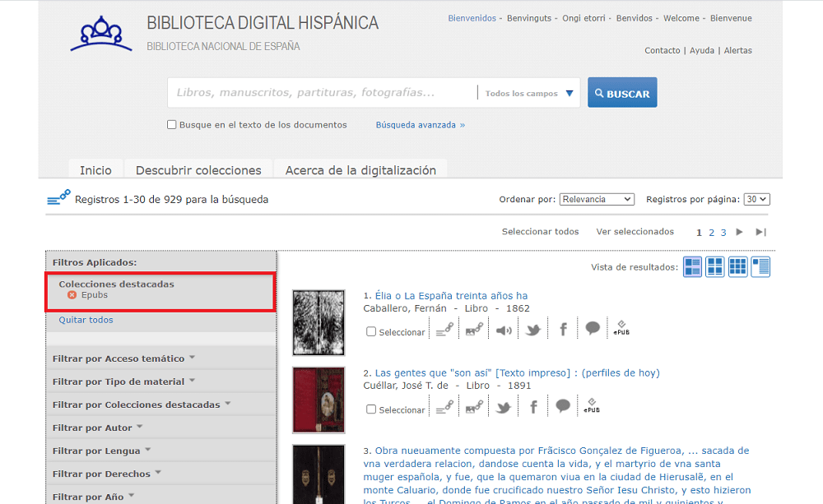Select the four-tile grid results view
The image size is (823, 504).
point(715,267)
